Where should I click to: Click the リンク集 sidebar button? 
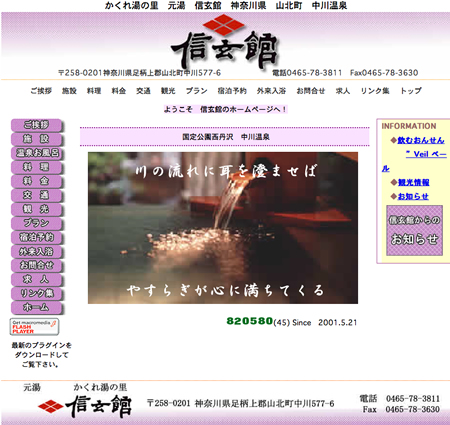click(x=37, y=293)
